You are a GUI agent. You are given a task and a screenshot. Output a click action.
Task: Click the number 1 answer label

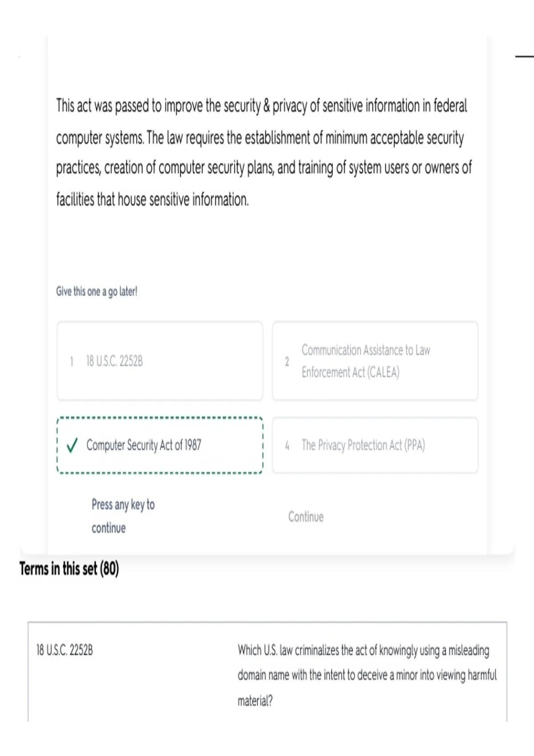(x=71, y=361)
